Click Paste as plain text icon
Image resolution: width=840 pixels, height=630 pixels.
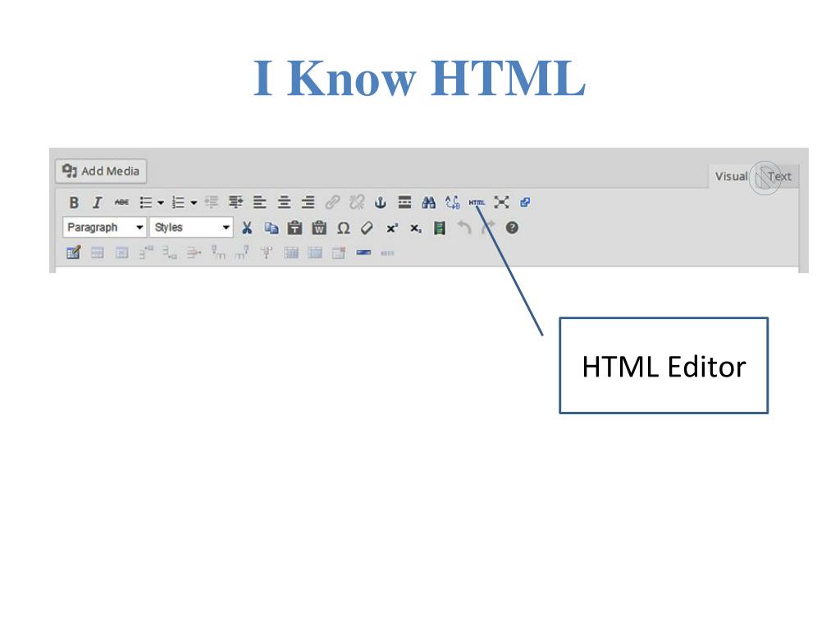pyautogui.click(x=294, y=228)
